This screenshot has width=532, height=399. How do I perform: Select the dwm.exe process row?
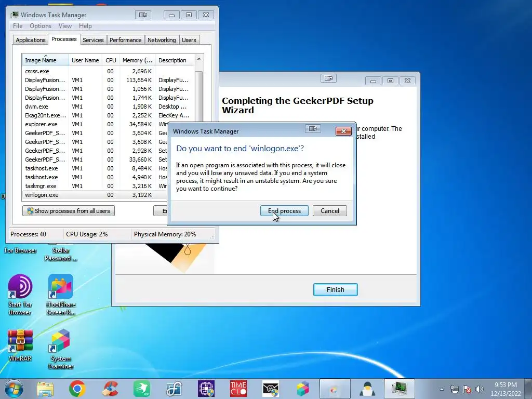[108, 107]
